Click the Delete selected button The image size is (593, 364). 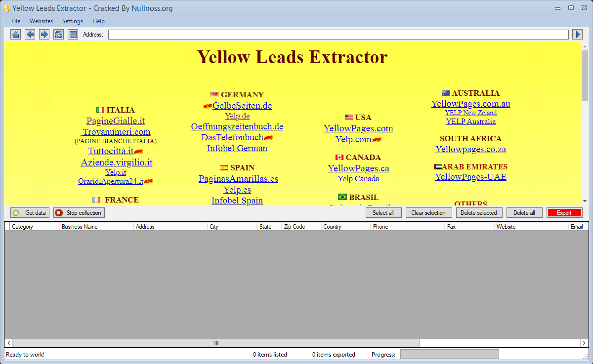(x=479, y=213)
